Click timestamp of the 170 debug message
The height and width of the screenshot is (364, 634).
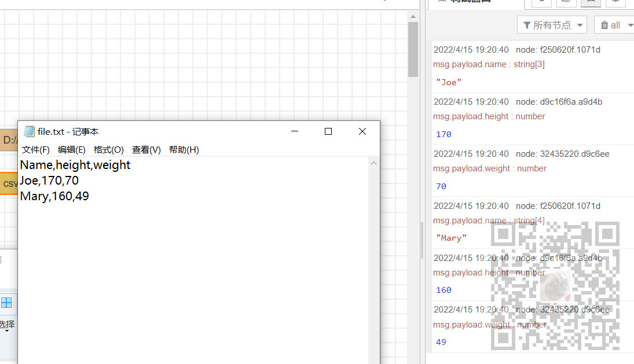[x=471, y=102]
